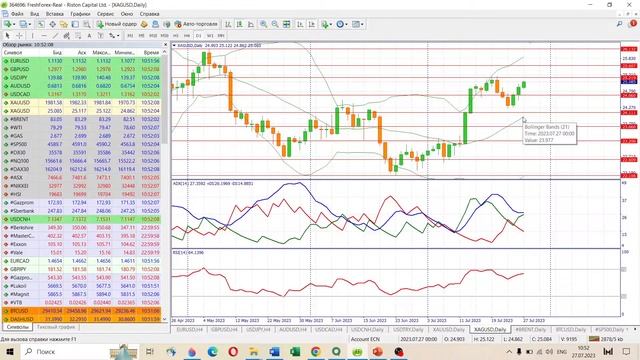
Task: Toggle the Авто-торговля button
Action: click(x=196, y=24)
